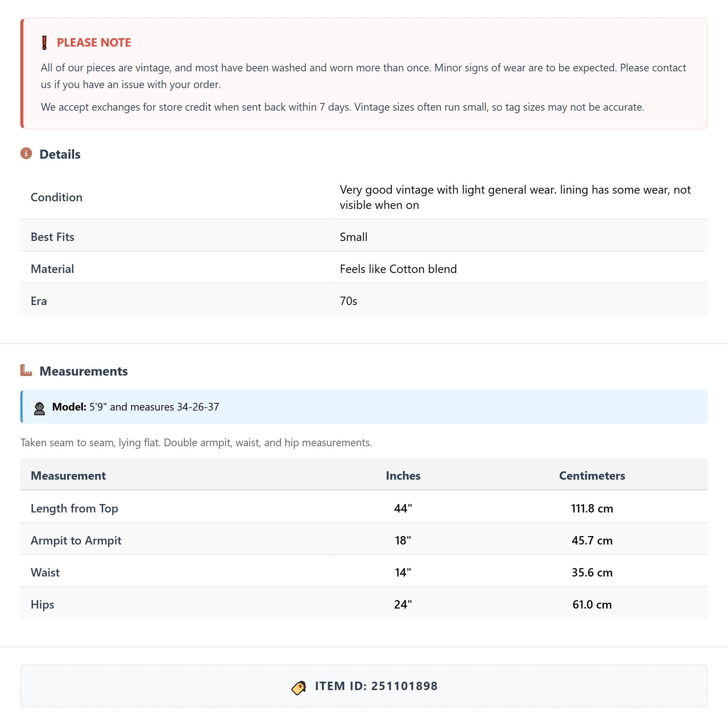Select the Hips row label

pos(43,605)
